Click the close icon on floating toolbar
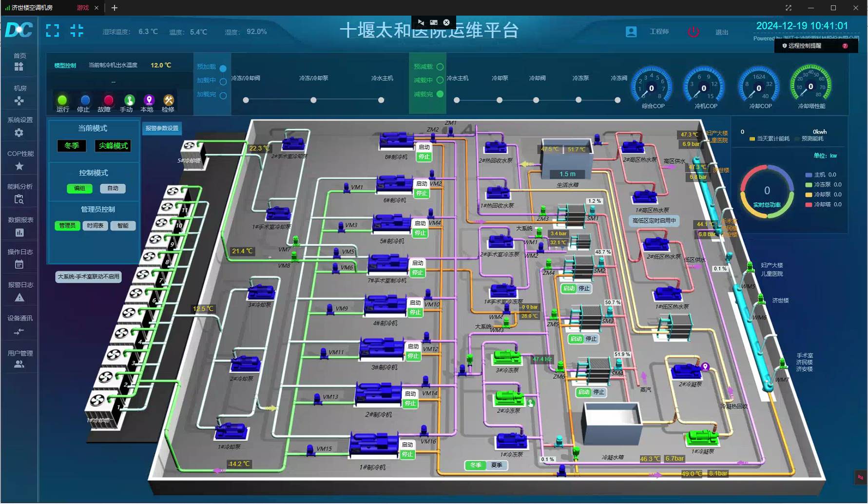868x504 pixels. (446, 22)
